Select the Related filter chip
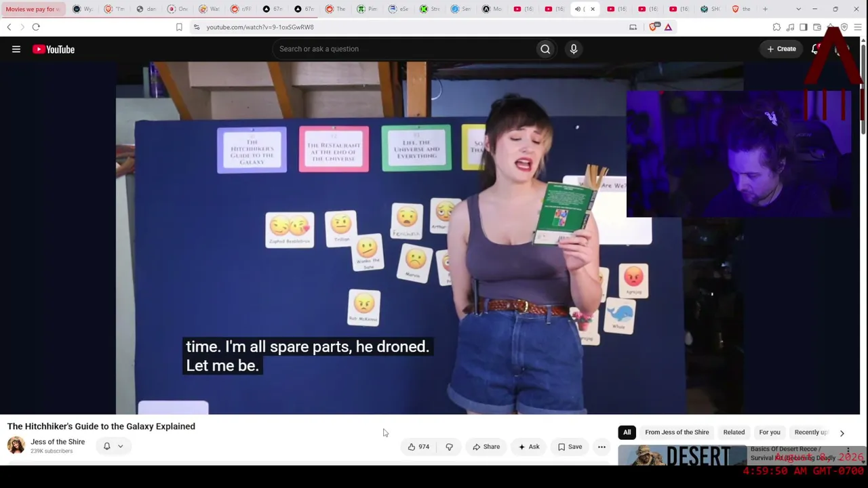Image resolution: width=868 pixels, height=488 pixels. pos(734,432)
